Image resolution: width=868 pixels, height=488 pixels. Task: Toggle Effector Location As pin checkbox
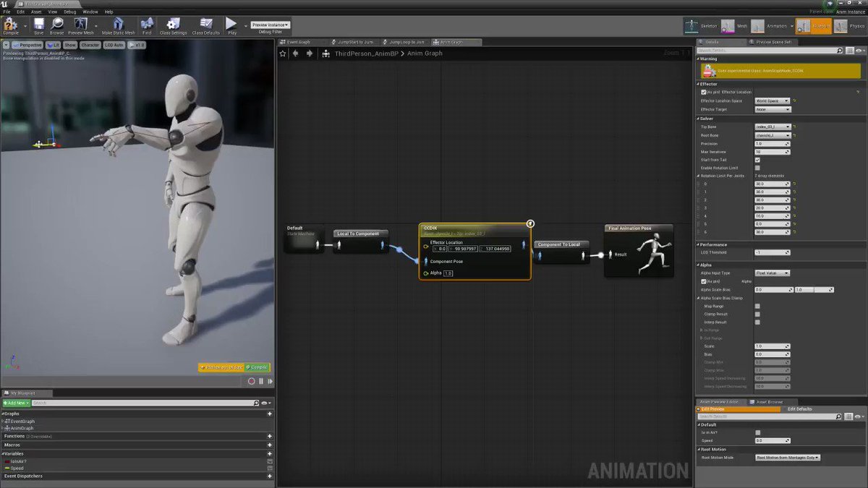click(703, 92)
